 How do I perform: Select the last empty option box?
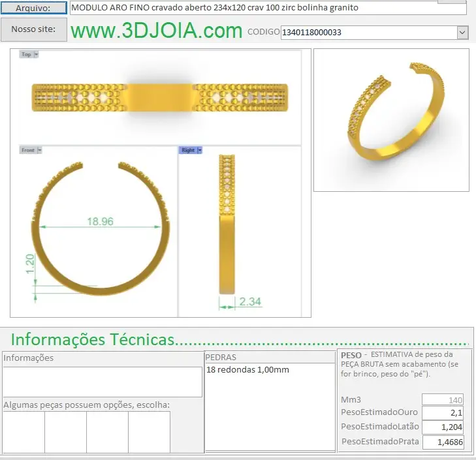[x=149, y=432]
